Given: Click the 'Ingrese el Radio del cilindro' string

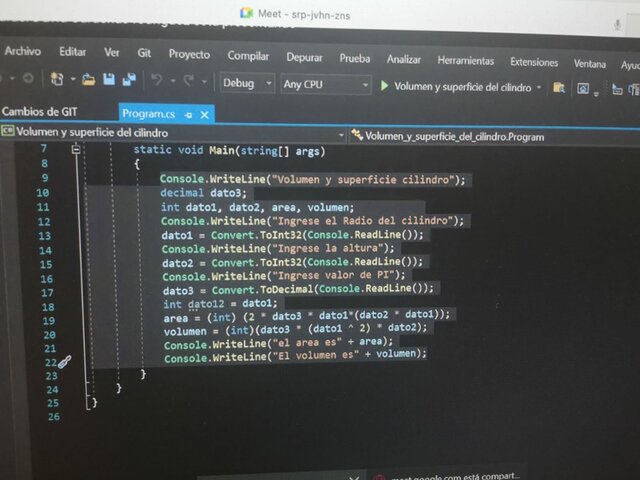Looking at the screenshot, I should (363, 221).
